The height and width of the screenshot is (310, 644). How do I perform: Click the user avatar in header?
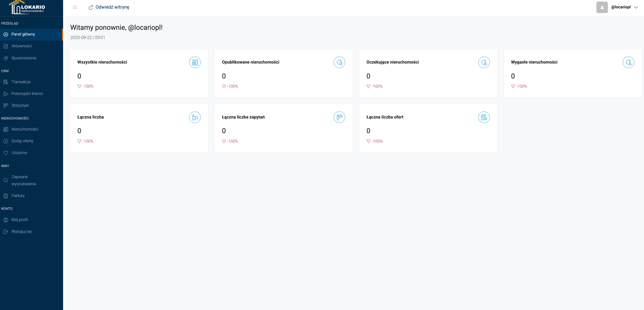coord(602,7)
